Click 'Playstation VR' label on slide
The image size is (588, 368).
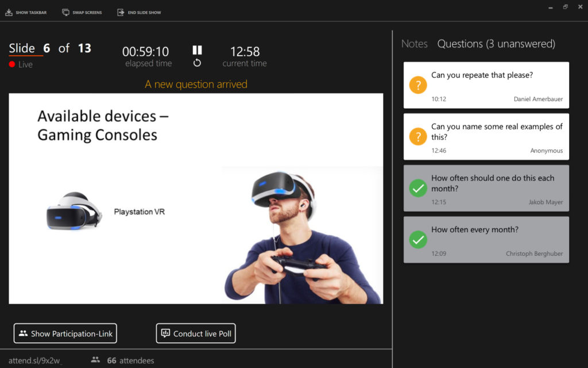139,212
